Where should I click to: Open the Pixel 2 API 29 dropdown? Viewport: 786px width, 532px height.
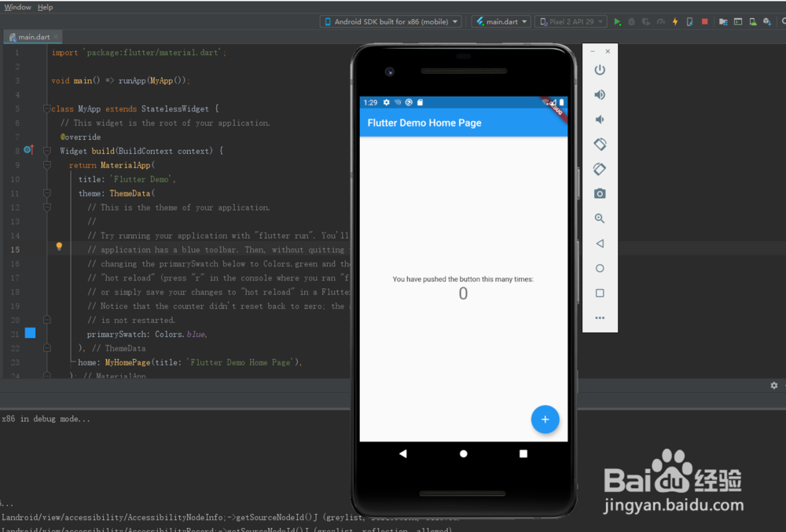click(571, 21)
